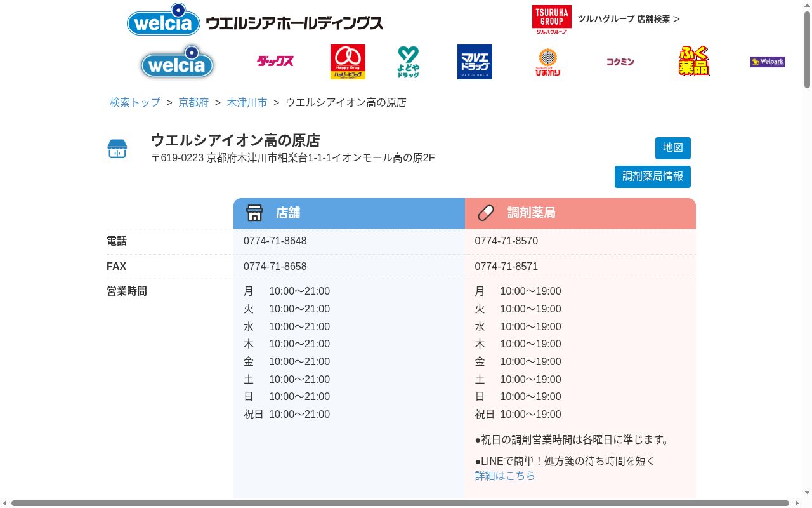The image size is (812, 508).
Task: Click the Tsuruha Group red logo
Action: pyautogui.click(x=551, y=19)
